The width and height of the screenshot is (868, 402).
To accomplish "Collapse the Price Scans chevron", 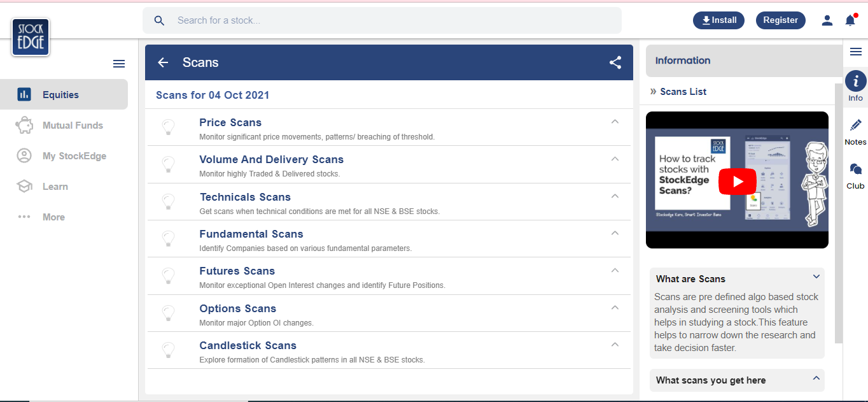I will coord(615,121).
